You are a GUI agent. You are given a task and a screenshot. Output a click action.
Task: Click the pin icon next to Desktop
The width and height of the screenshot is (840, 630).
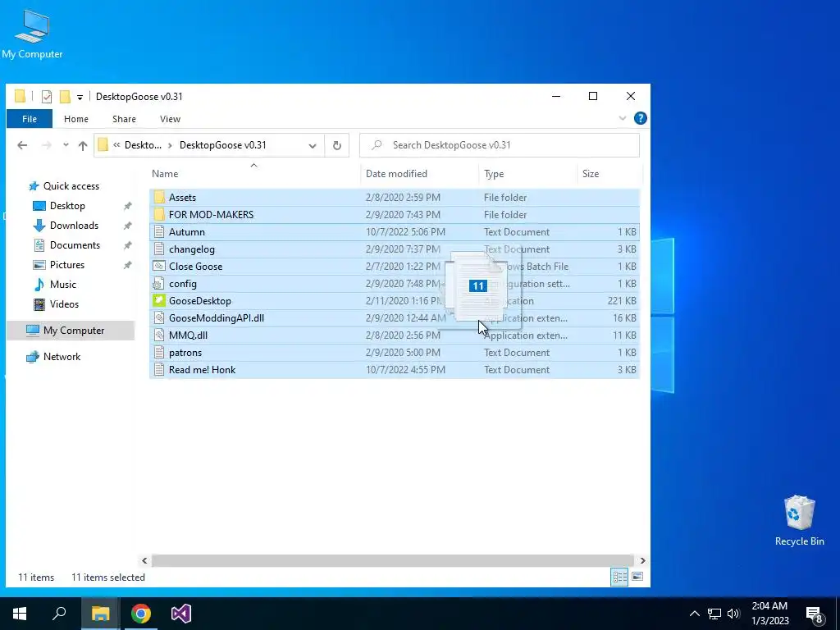[x=127, y=206]
